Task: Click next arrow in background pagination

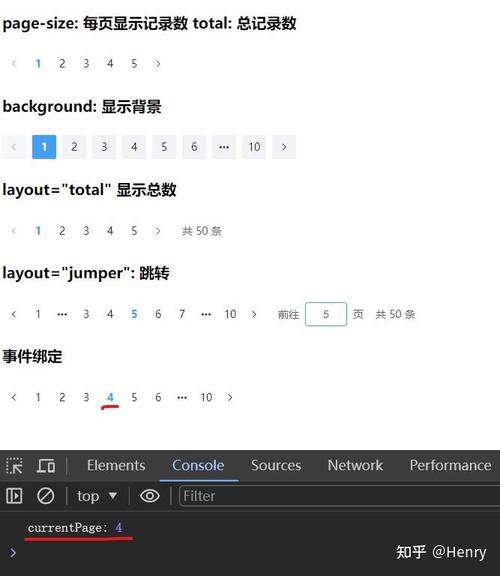Action: 284,147
